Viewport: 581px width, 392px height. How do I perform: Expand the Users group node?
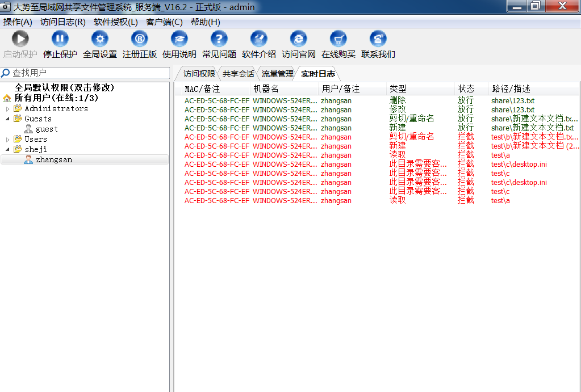pos(8,140)
